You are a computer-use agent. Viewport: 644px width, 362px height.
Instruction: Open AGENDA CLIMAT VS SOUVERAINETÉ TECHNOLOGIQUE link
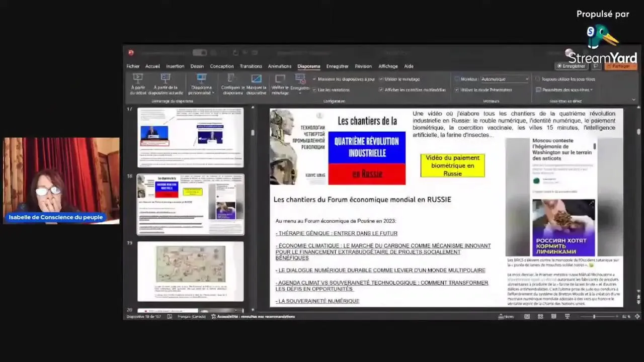coord(382,286)
